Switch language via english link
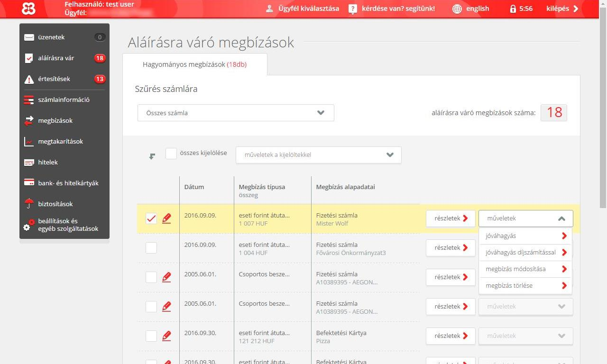The width and height of the screenshot is (607, 364). (x=478, y=9)
